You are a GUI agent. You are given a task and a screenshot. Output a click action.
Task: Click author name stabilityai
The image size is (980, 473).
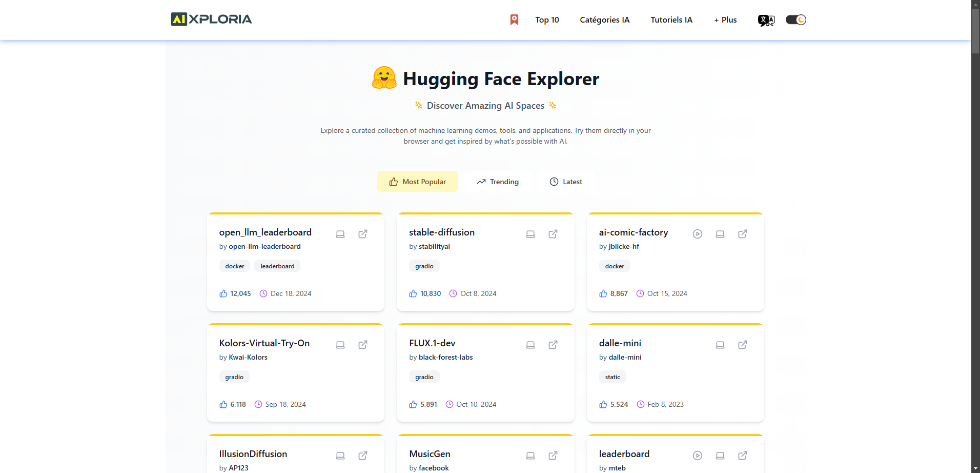(434, 246)
